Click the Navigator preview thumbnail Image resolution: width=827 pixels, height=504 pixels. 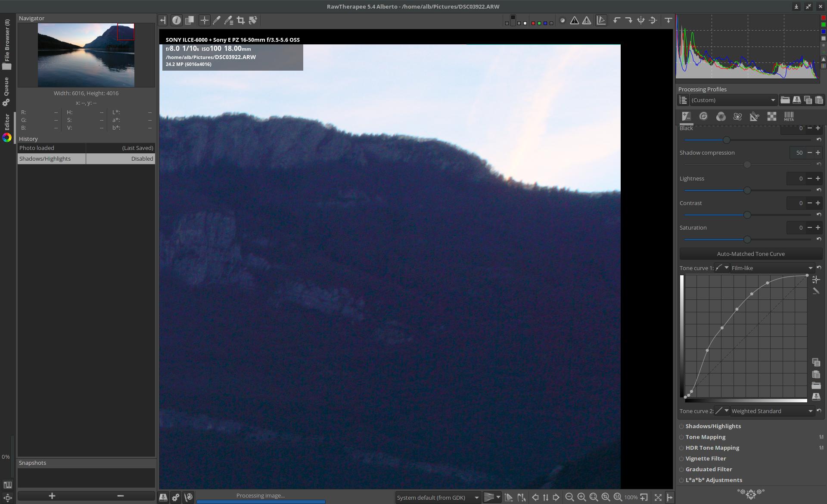[x=86, y=55]
